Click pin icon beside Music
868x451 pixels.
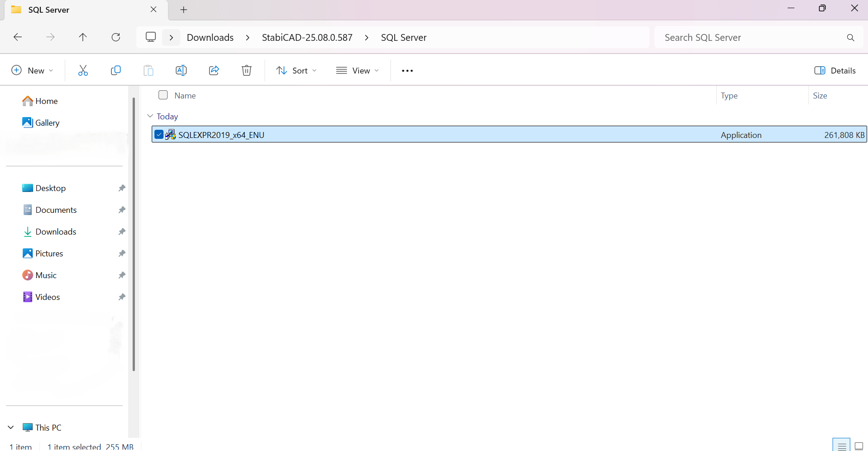point(122,275)
